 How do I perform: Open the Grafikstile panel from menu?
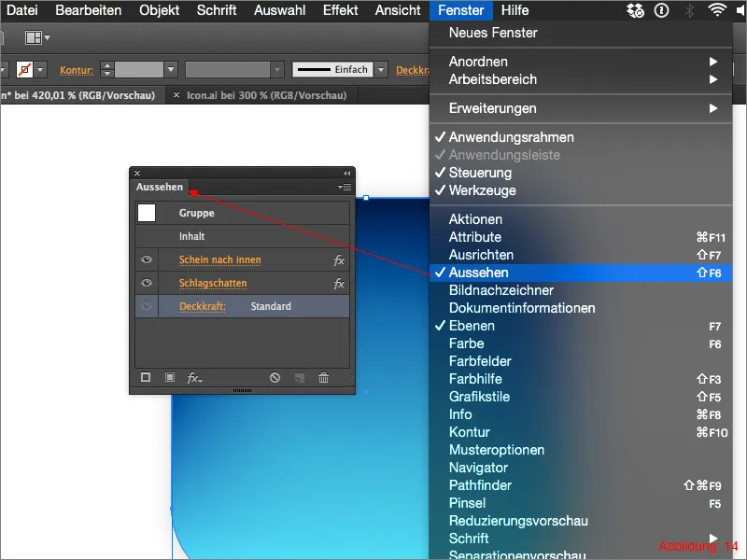581,398
